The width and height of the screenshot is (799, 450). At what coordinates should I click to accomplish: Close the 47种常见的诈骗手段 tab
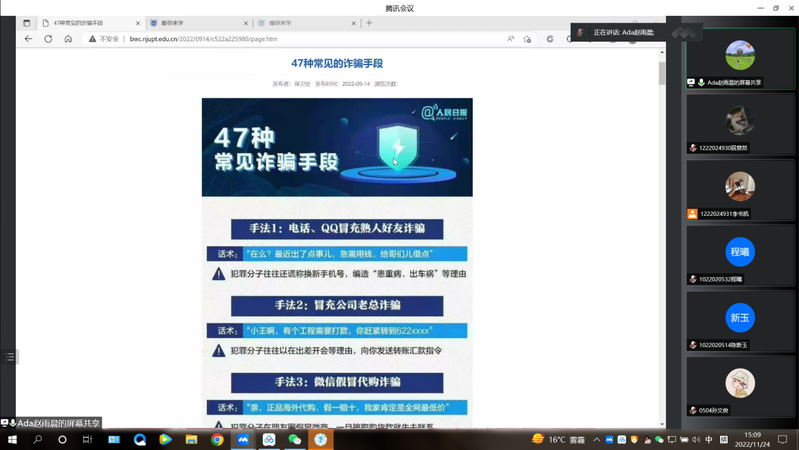coord(138,23)
